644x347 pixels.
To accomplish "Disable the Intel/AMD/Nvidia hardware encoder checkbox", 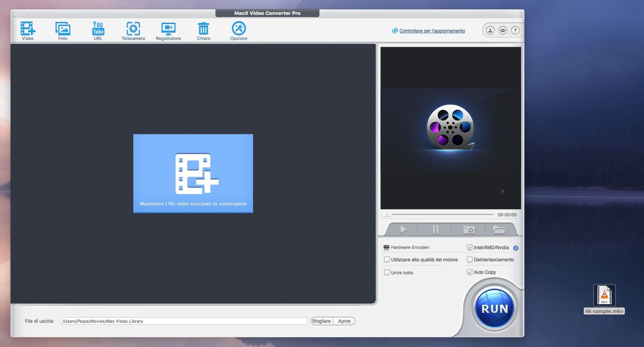I will (470, 248).
